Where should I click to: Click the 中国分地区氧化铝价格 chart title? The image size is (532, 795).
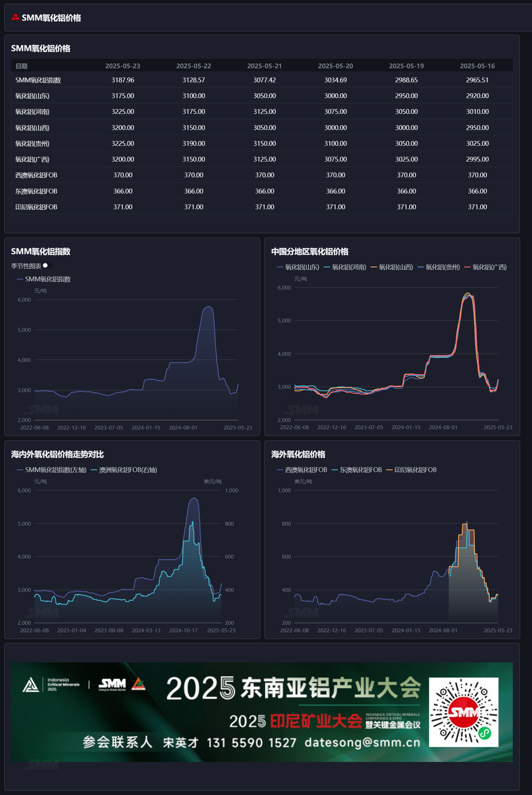click(310, 252)
